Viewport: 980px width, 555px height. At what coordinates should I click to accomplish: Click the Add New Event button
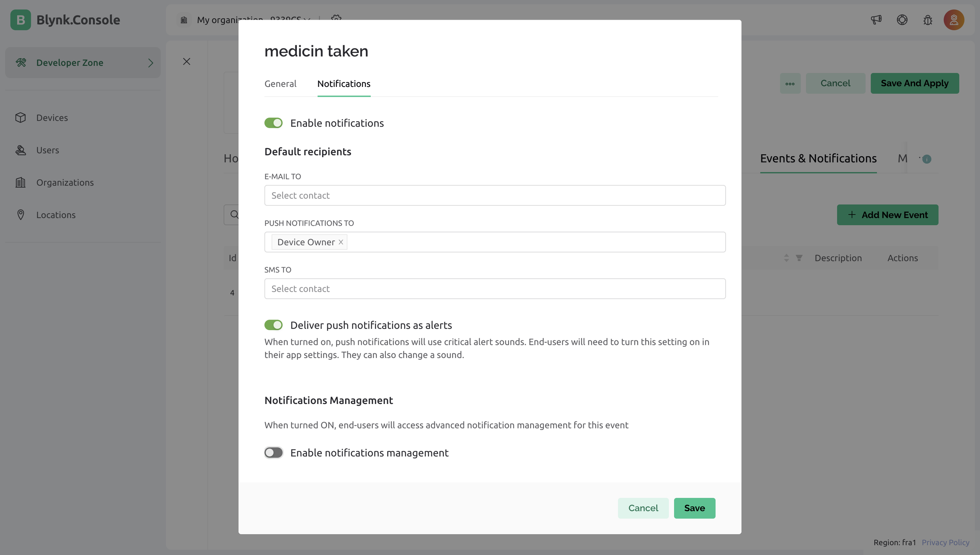[x=888, y=215]
